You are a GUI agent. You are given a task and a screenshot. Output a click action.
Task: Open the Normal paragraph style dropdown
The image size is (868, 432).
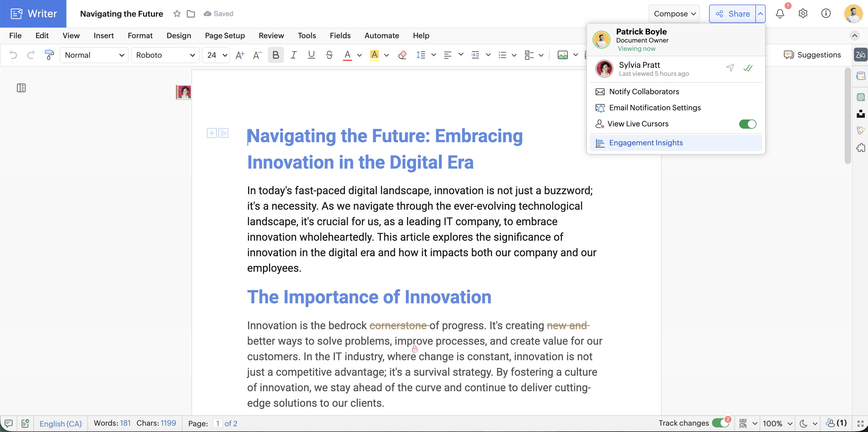click(94, 55)
